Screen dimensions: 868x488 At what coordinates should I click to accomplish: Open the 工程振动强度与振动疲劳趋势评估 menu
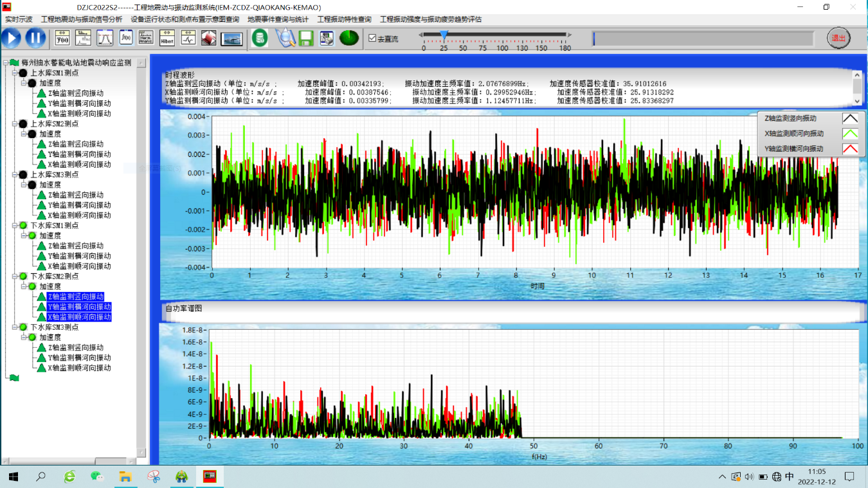[431, 19]
